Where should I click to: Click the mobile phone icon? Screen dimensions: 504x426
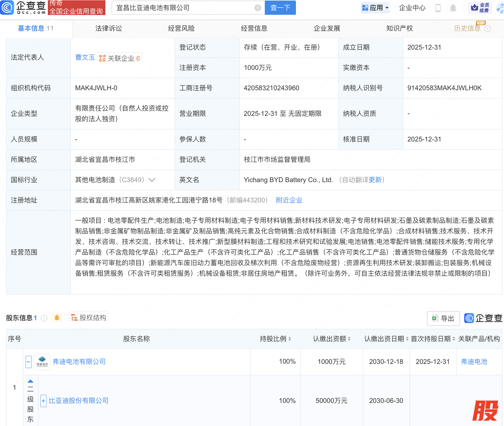(x=438, y=8)
